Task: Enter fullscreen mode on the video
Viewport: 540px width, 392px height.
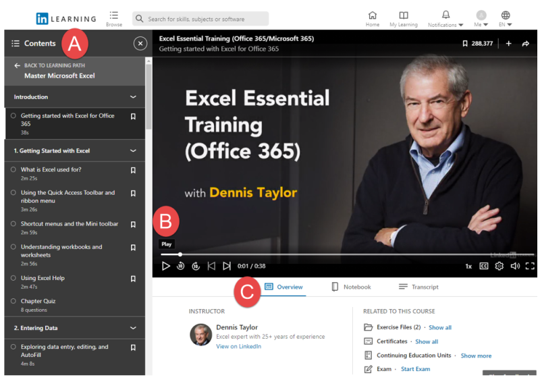Action: point(530,266)
